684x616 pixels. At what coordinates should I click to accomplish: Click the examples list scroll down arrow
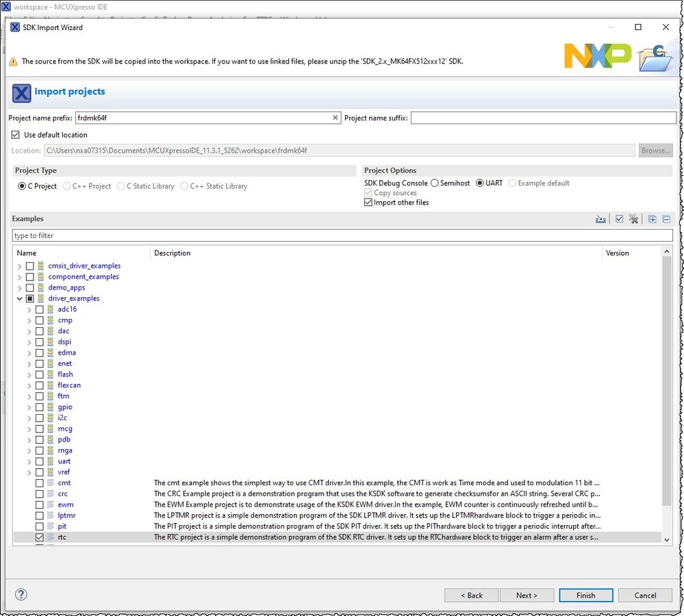pos(666,539)
